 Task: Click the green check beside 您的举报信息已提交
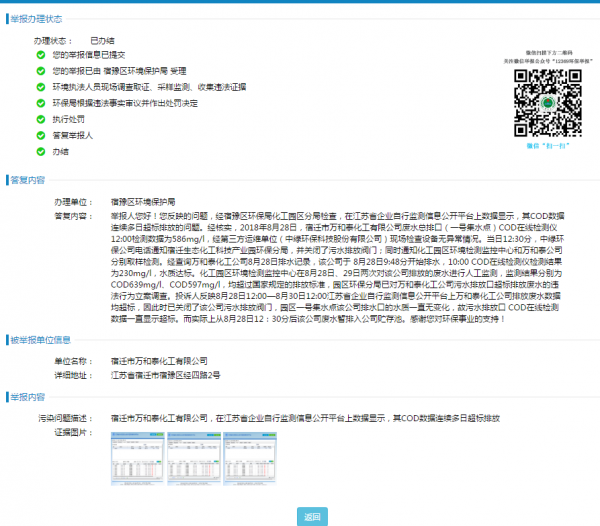[x=40, y=55]
